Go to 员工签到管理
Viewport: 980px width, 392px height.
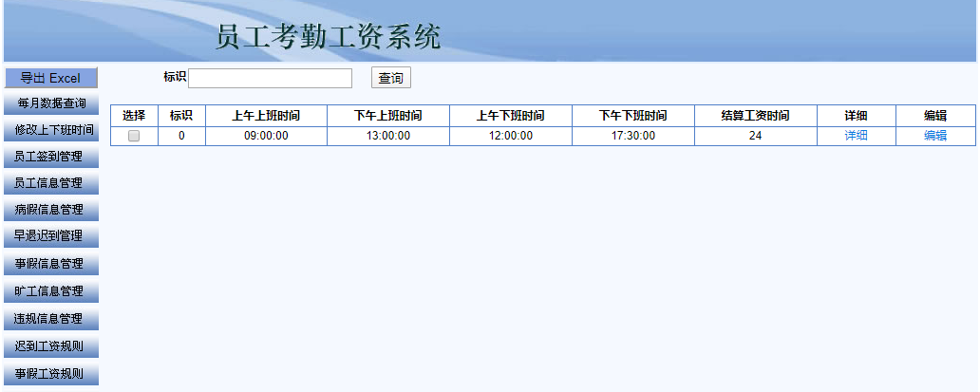coord(50,157)
